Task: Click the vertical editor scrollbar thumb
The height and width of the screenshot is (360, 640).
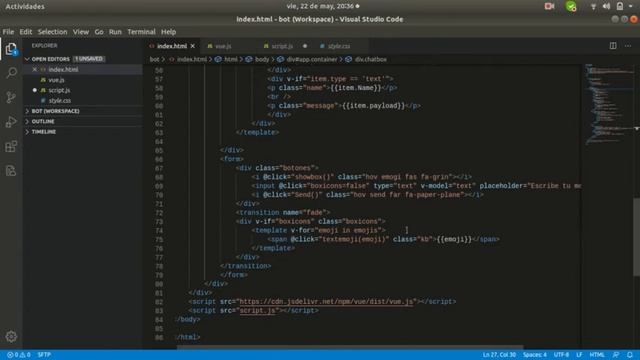Action: (x=636, y=237)
